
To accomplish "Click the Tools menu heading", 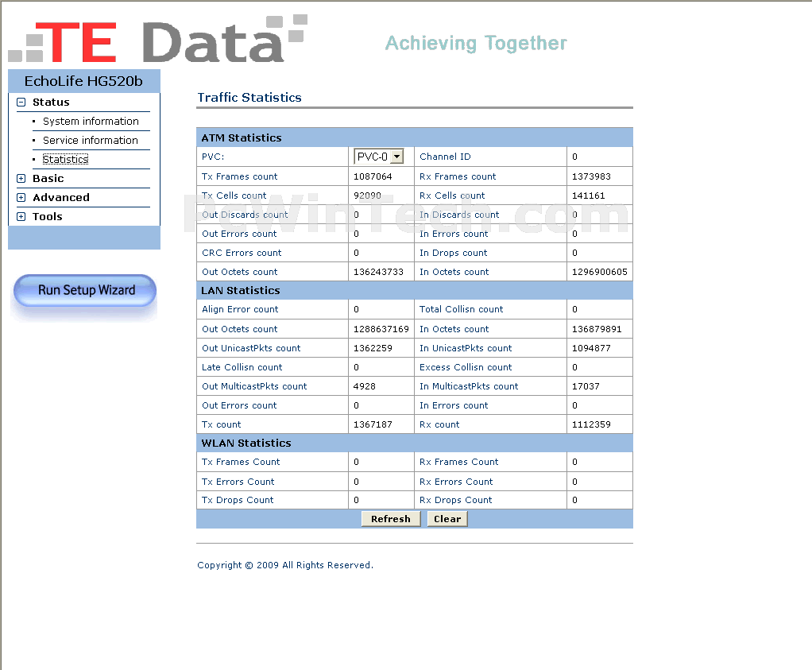I will (x=47, y=217).
